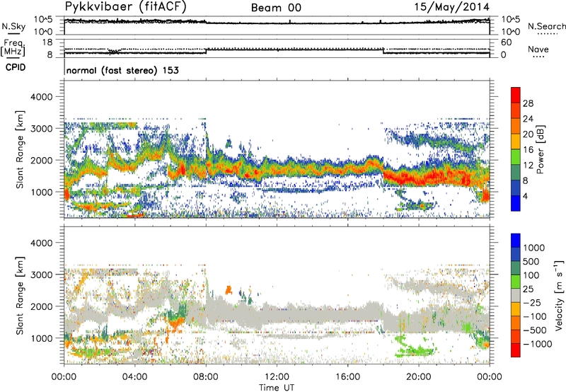This screenshot has height=392, width=566.
Task: Click the frequency step-up at 08:00
Action: click(x=206, y=51)
